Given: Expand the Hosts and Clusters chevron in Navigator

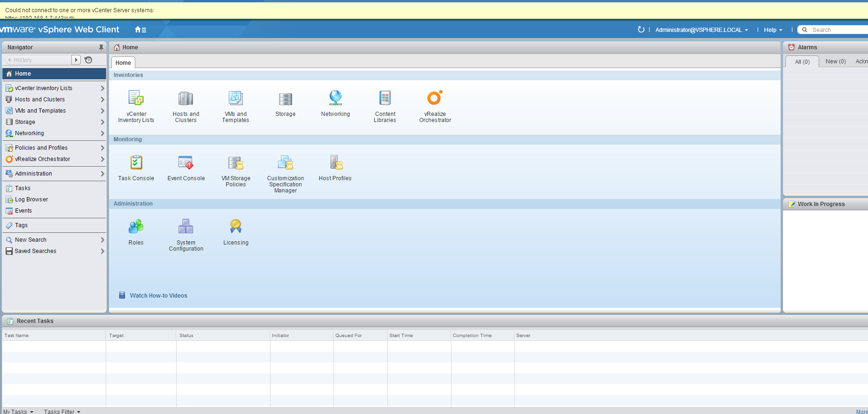Looking at the screenshot, I should pyautogui.click(x=102, y=100).
